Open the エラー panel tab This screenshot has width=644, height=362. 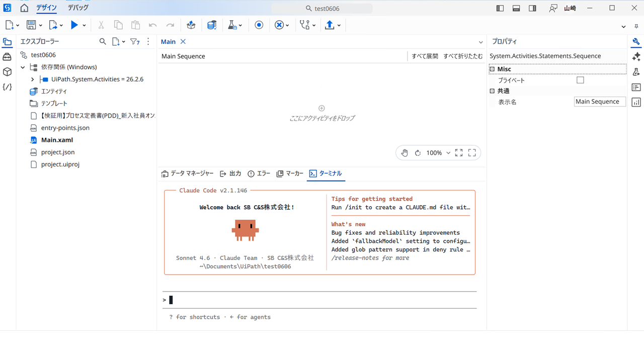259,173
